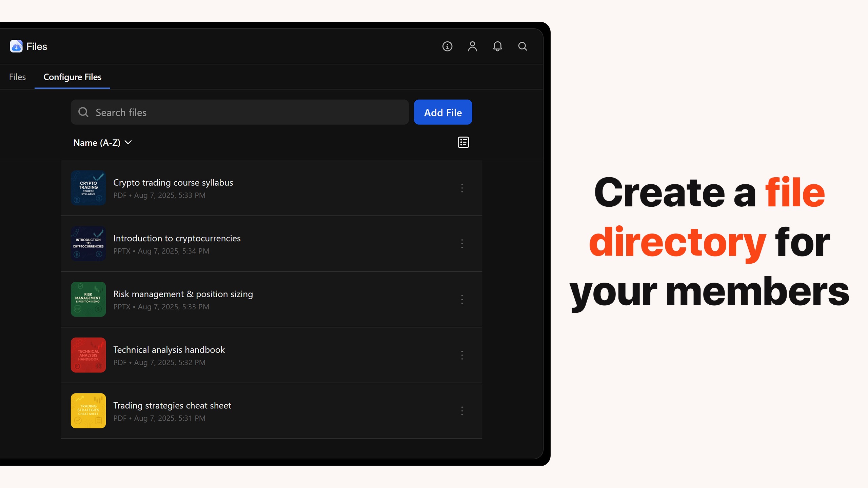Open the notifications bell
Image resolution: width=868 pixels, height=488 pixels.
point(497,46)
